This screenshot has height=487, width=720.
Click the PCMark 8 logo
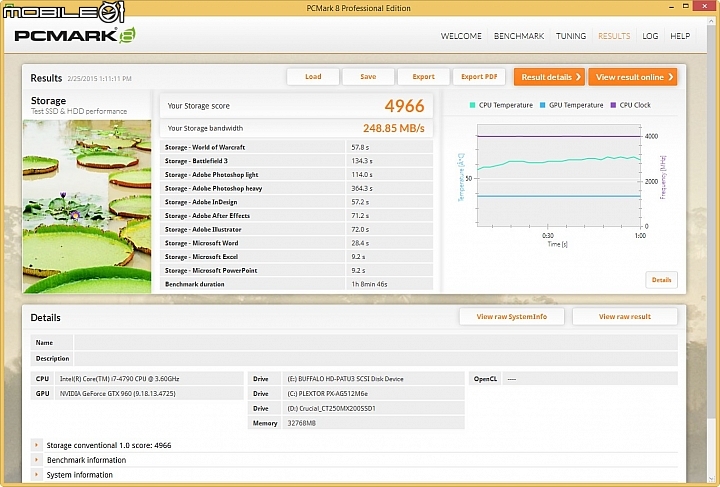click(75, 35)
